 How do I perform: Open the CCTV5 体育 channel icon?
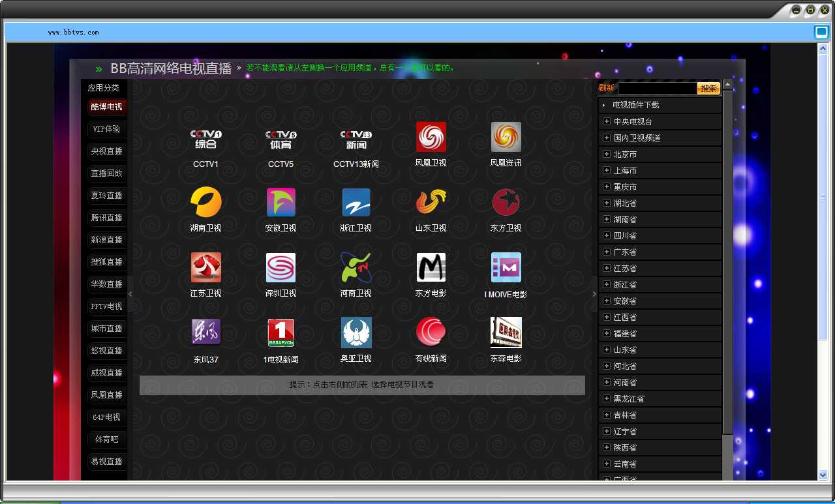(281, 139)
